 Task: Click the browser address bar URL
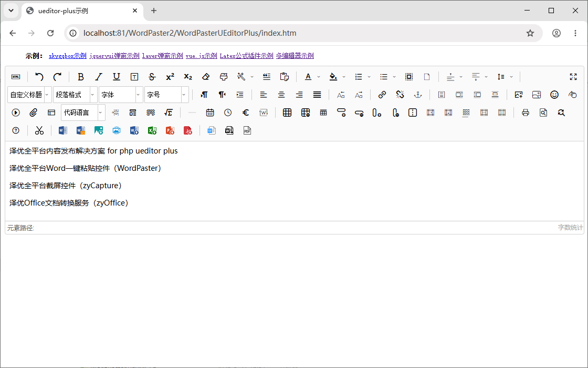coord(190,33)
